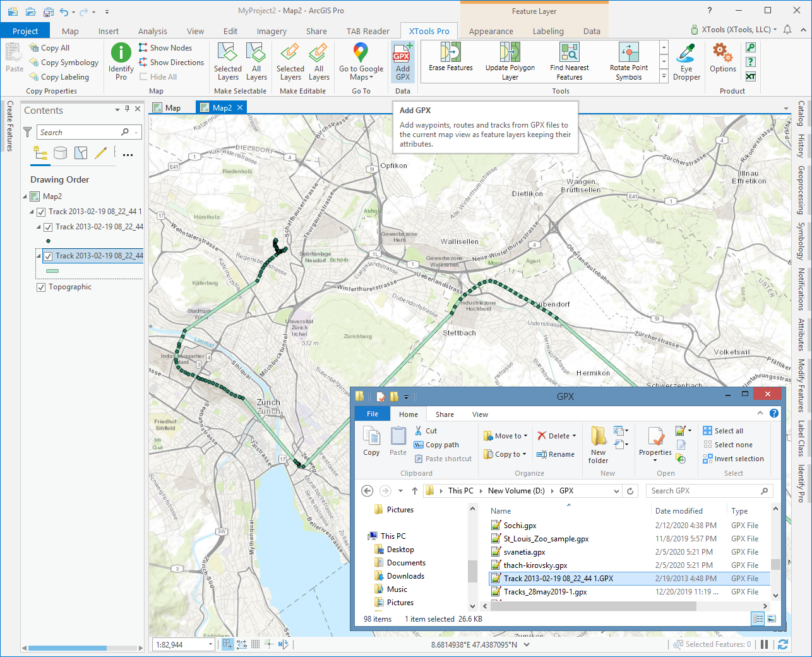Click Copy path in GPX window
Viewport: 812px width, 657px height.
(x=436, y=445)
